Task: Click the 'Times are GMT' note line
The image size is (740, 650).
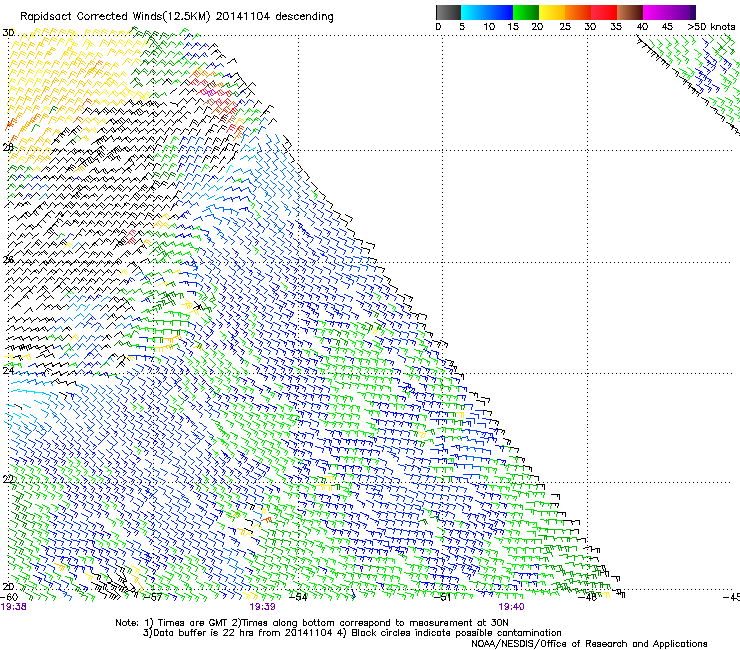Action: [312, 623]
